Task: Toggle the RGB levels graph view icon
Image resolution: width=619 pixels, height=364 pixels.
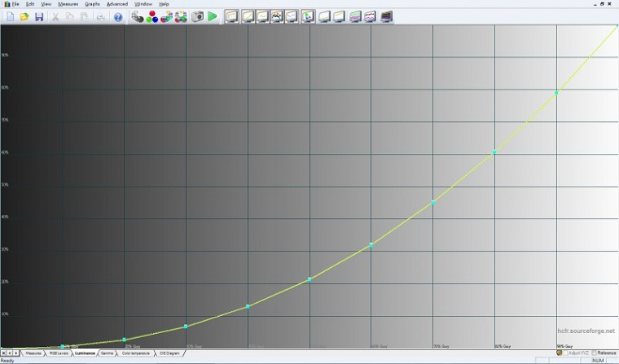Action: [262, 16]
